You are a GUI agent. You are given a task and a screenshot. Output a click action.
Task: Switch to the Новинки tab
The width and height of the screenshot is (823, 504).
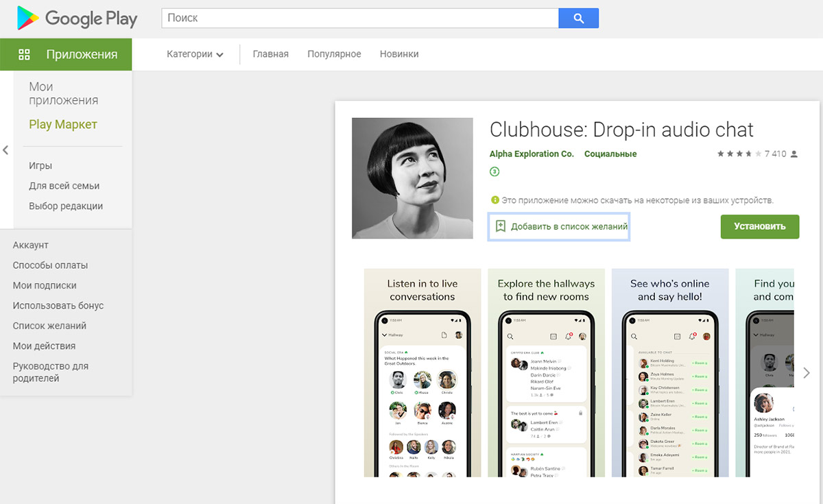tap(399, 54)
